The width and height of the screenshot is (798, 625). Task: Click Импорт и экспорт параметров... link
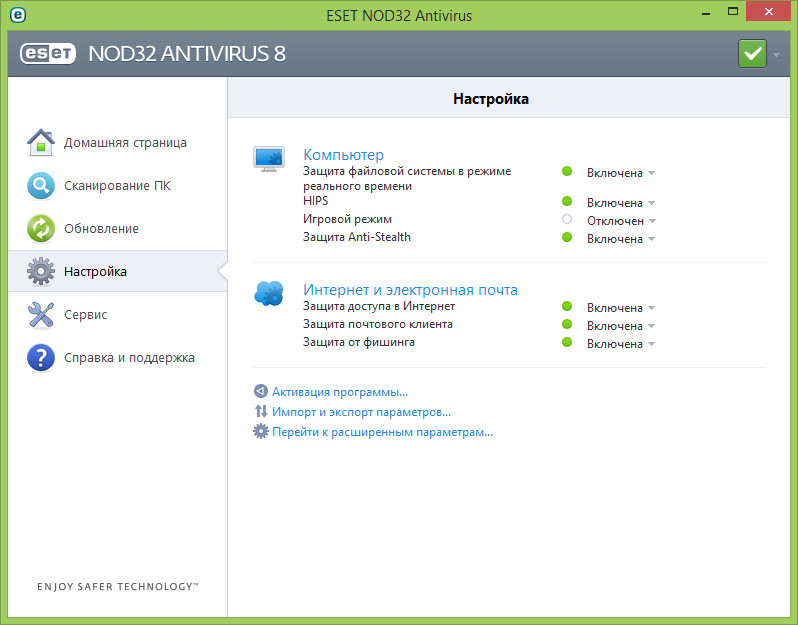click(361, 412)
